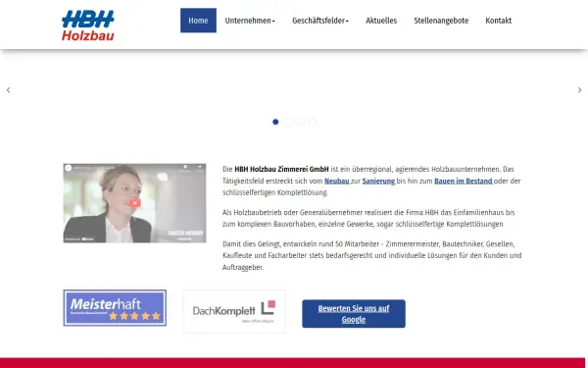Advance to next carousel slide arrow
This screenshot has width=588, height=368.
(579, 90)
